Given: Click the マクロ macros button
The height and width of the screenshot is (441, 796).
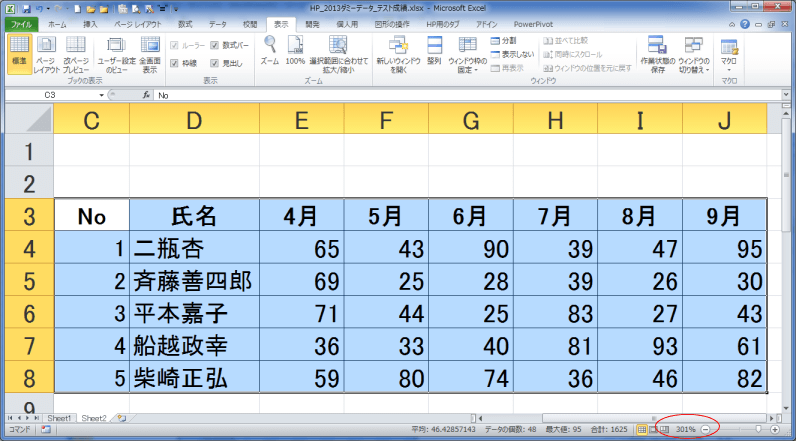Looking at the screenshot, I should point(729,53).
